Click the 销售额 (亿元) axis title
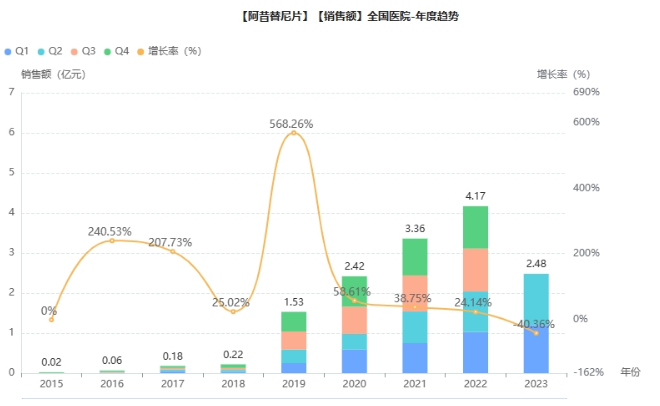Viewport: 660px width, 406px height. coord(54,74)
